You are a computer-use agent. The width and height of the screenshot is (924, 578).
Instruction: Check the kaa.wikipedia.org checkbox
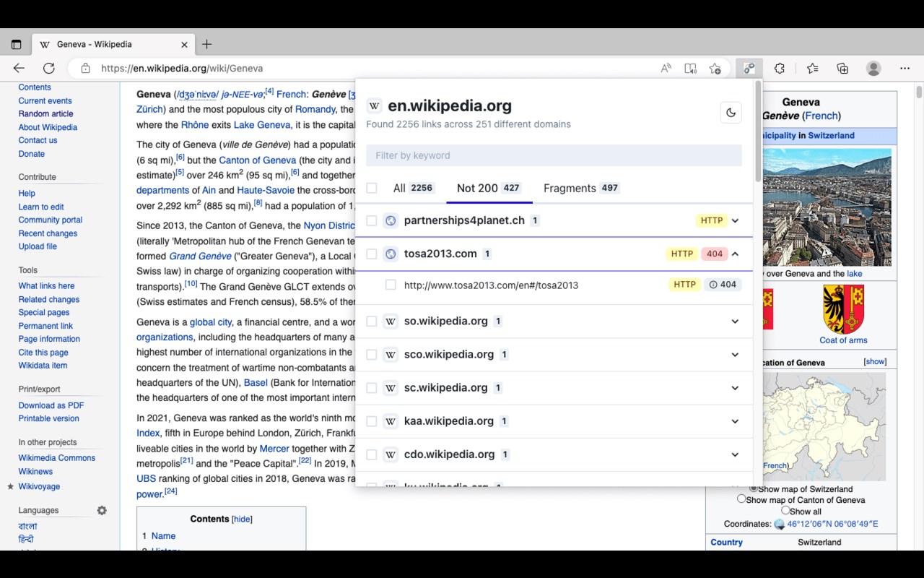372,421
